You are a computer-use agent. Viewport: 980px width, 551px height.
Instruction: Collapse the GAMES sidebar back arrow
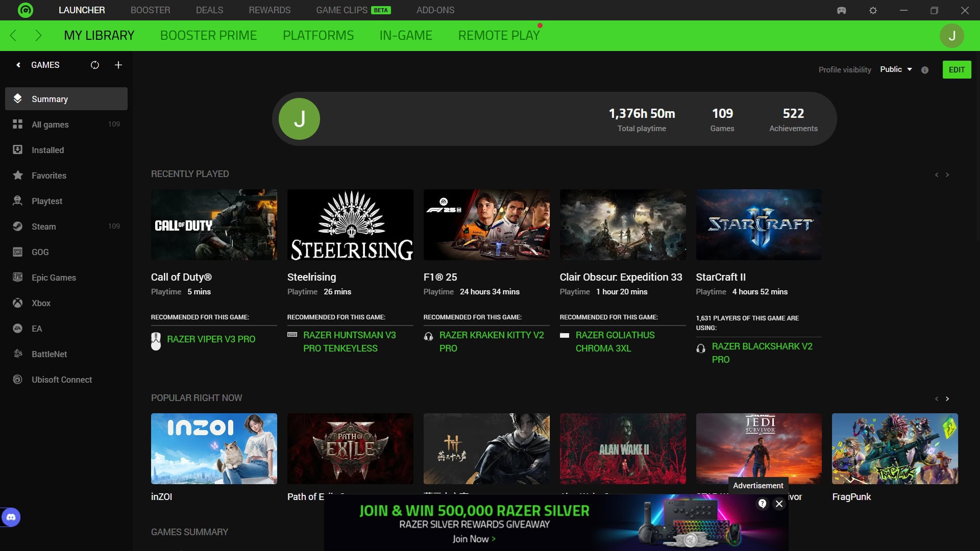click(18, 65)
